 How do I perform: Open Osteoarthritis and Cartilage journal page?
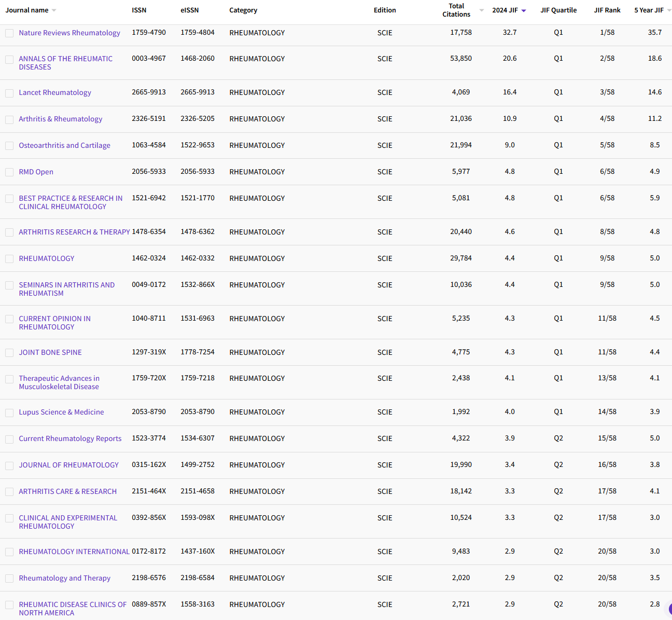[64, 145]
